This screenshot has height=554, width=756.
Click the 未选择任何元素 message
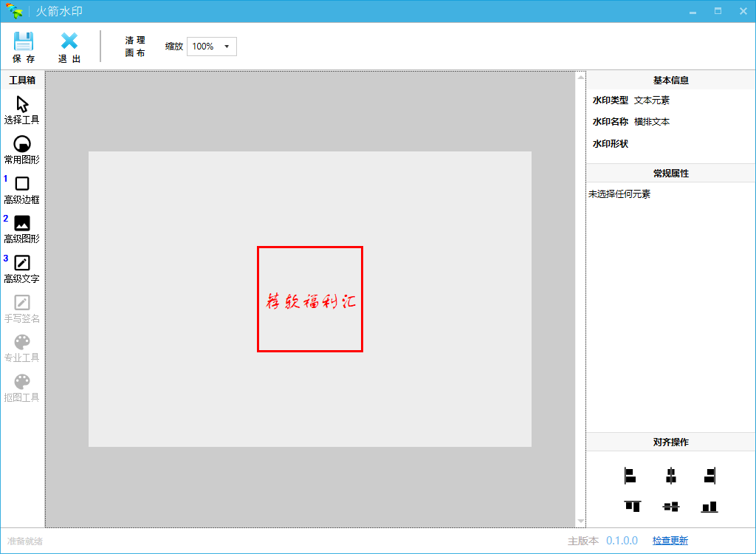(619, 194)
